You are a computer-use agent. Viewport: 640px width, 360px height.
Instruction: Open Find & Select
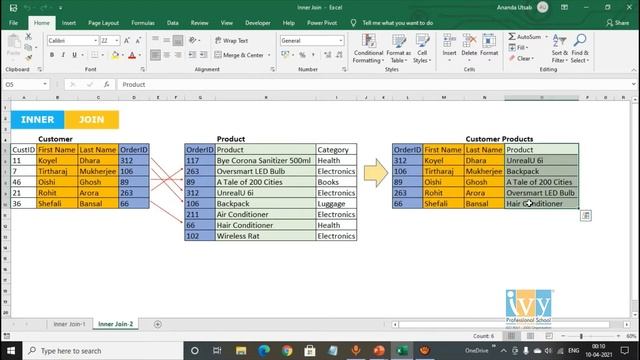(x=580, y=49)
